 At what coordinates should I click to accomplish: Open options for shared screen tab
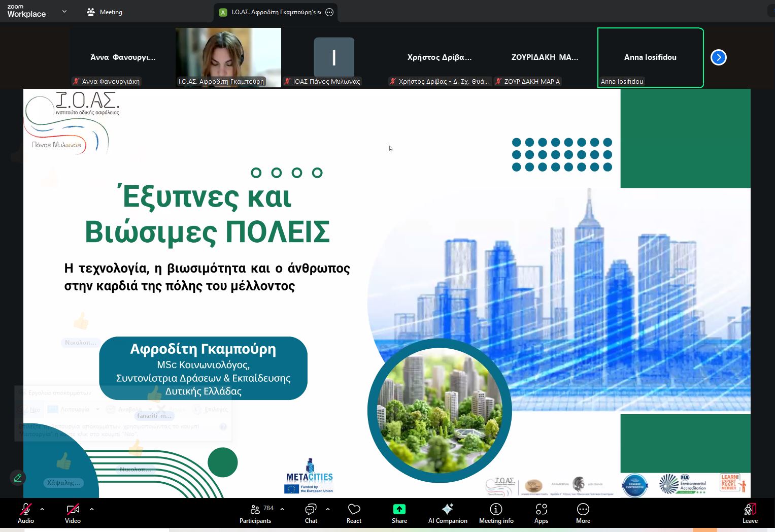pyautogui.click(x=329, y=12)
